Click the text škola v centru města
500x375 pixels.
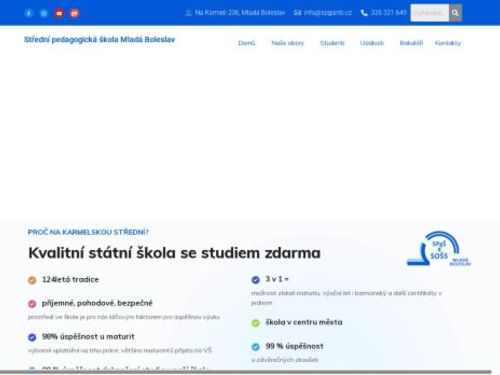304,322
